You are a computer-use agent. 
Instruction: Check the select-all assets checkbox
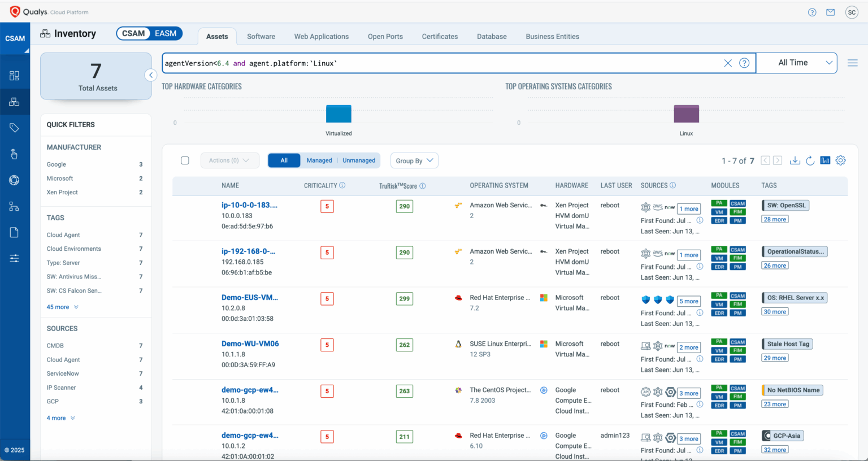pos(185,160)
